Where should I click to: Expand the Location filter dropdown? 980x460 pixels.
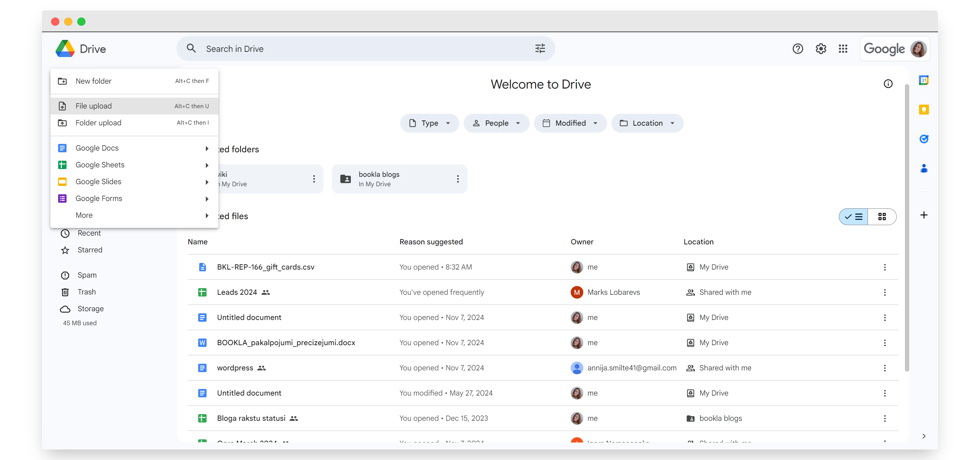click(647, 123)
